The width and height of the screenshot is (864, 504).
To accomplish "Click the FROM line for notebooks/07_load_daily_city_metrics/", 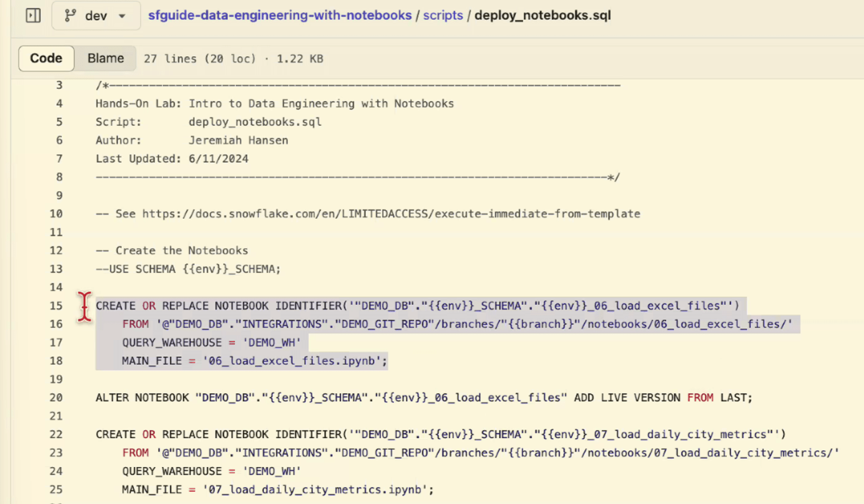I will [481, 453].
